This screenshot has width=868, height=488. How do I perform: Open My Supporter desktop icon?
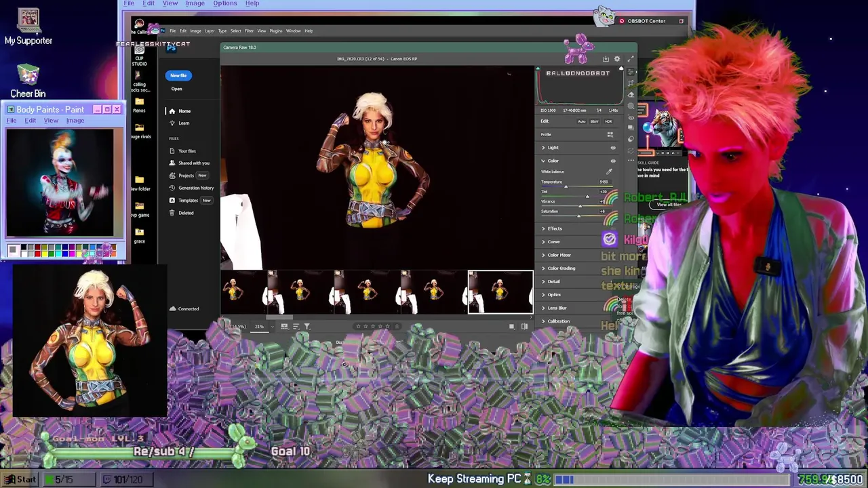tap(28, 27)
